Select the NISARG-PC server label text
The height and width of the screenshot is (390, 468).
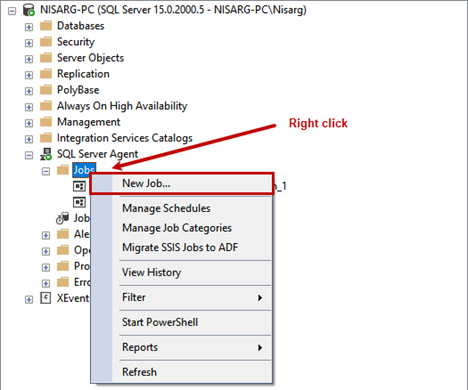pyautogui.click(x=173, y=10)
